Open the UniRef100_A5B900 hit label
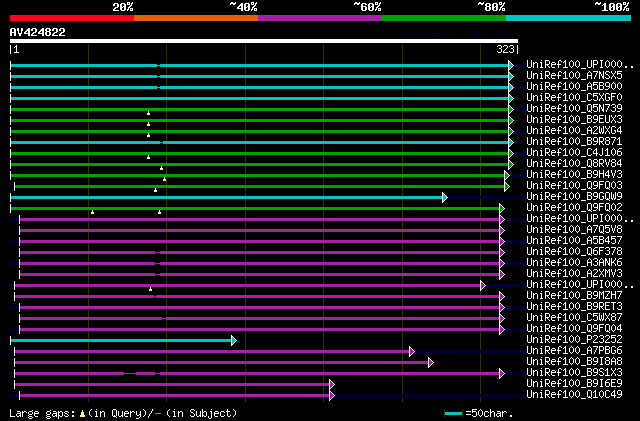Viewport: 640px width, 421px height. coord(574,87)
